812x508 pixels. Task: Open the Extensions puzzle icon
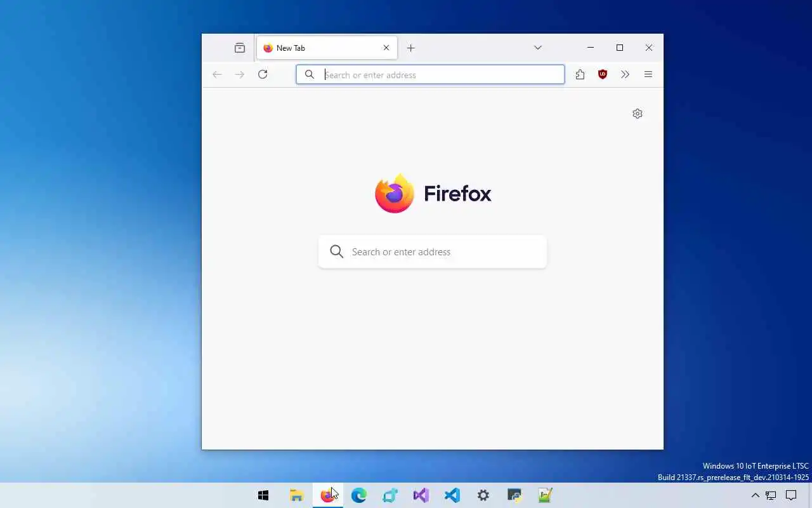coord(580,74)
